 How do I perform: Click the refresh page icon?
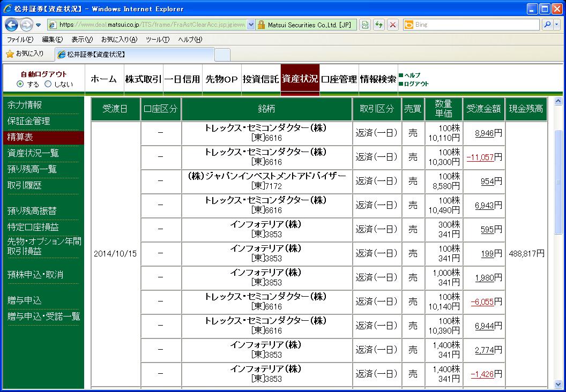[378, 25]
